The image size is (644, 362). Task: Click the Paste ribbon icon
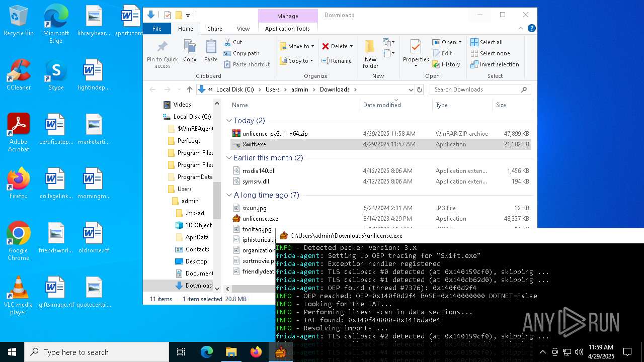tap(211, 51)
